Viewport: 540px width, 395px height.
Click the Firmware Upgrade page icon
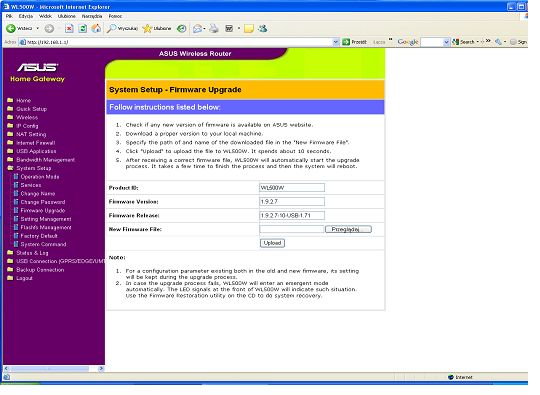coord(16,210)
